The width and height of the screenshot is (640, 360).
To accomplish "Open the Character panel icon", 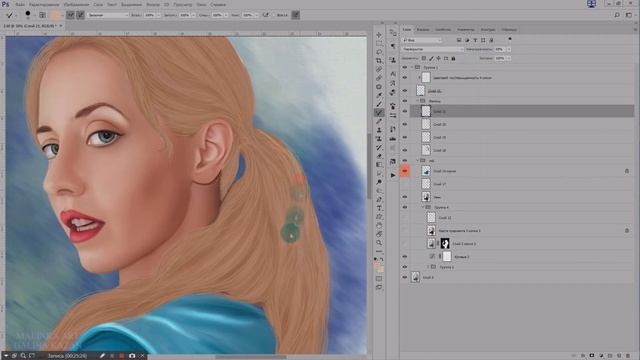I will 393,73.
